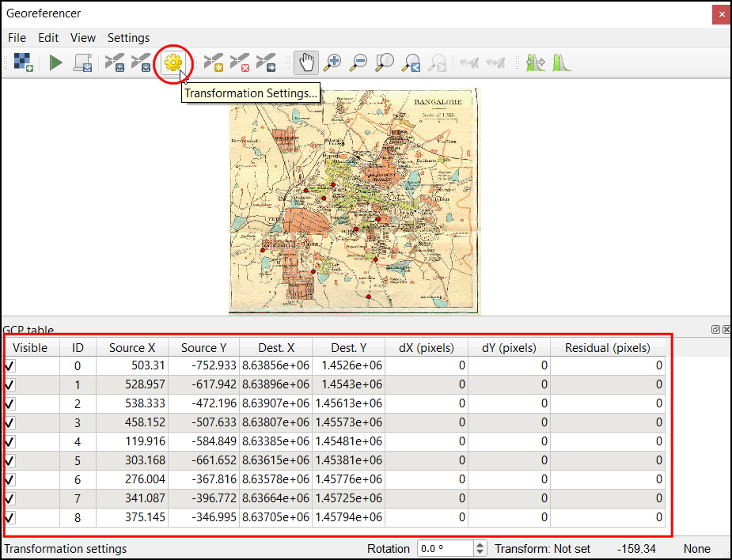Select Dest. Y cell 1.45573e+06
This screenshot has height=560, width=732.
pyautogui.click(x=349, y=422)
